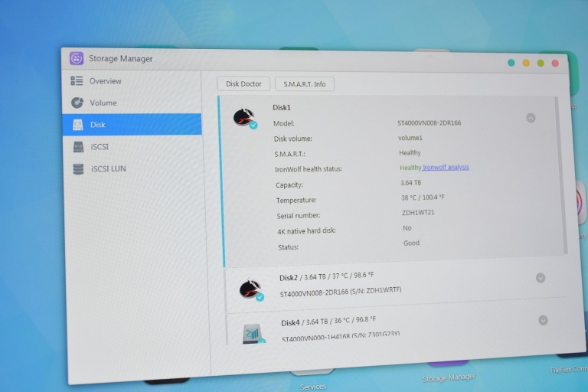Click the Disk1 heading text
This screenshot has height=392, width=588.
point(282,108)
